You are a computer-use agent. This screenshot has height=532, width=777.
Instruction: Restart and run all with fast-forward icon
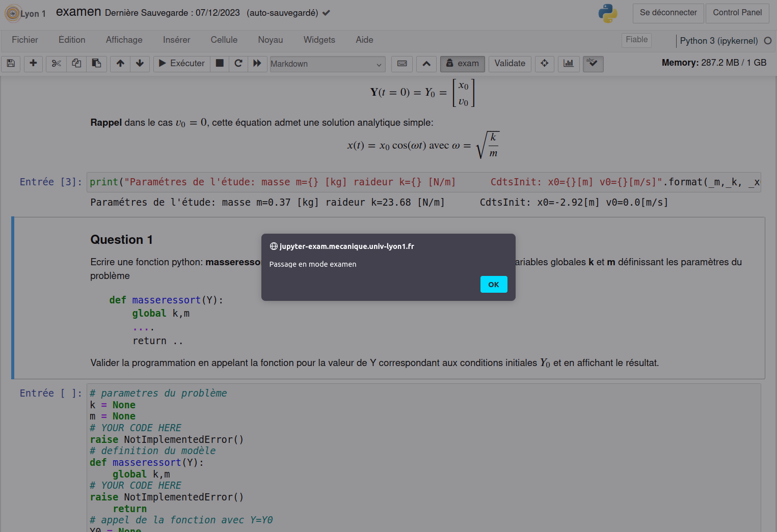click(x=257, y=64)
